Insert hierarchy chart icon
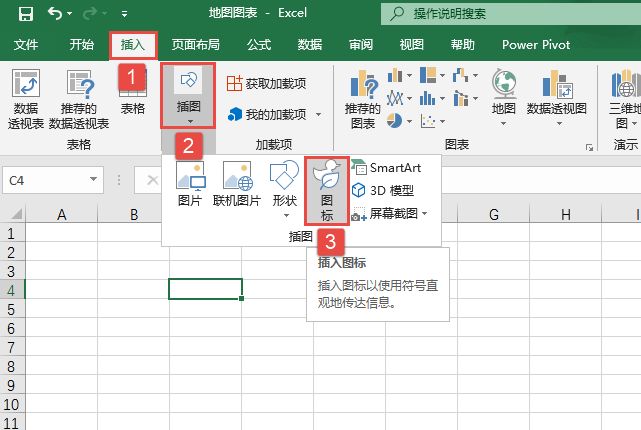This screenshot has width=641, height=430. [428, 75]
